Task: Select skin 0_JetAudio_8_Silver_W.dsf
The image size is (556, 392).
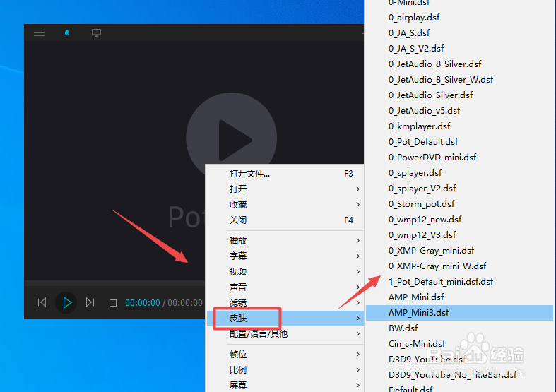Action: pos(459,80)
